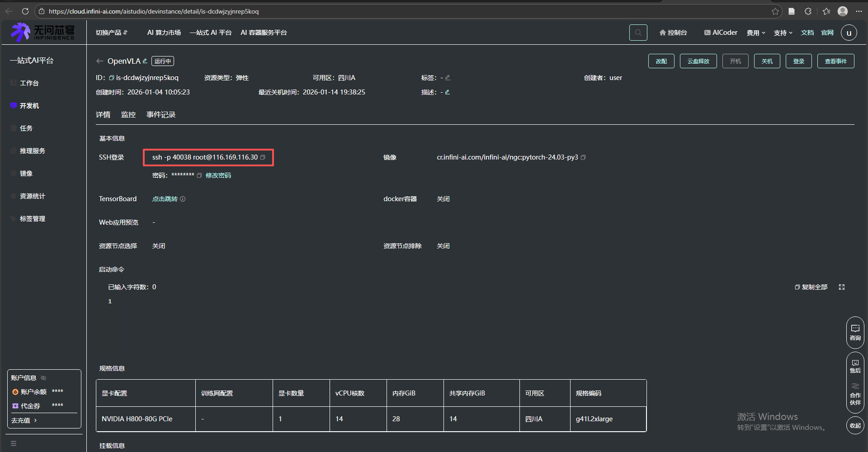Copy the SSH login command
868x452 pixels.
(x=263, y=157)
